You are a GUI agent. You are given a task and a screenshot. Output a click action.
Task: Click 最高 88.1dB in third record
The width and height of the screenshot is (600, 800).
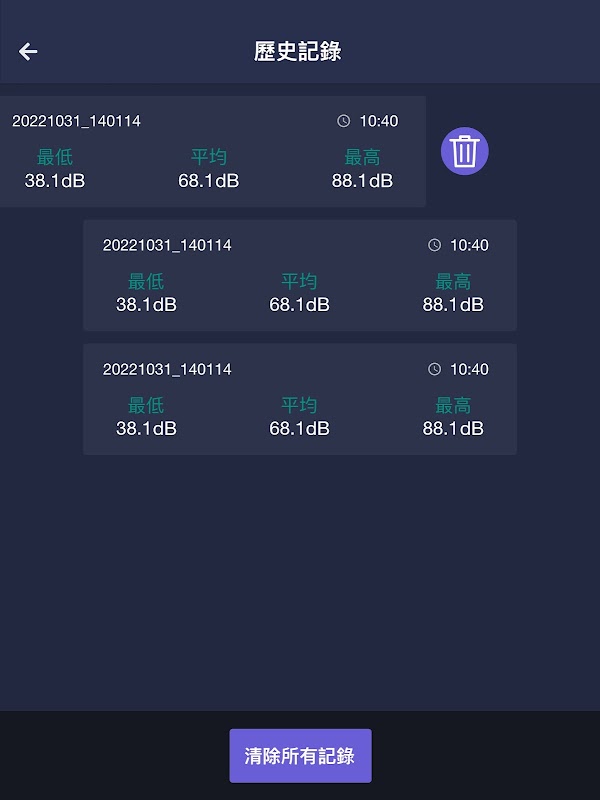pos(453,417)
